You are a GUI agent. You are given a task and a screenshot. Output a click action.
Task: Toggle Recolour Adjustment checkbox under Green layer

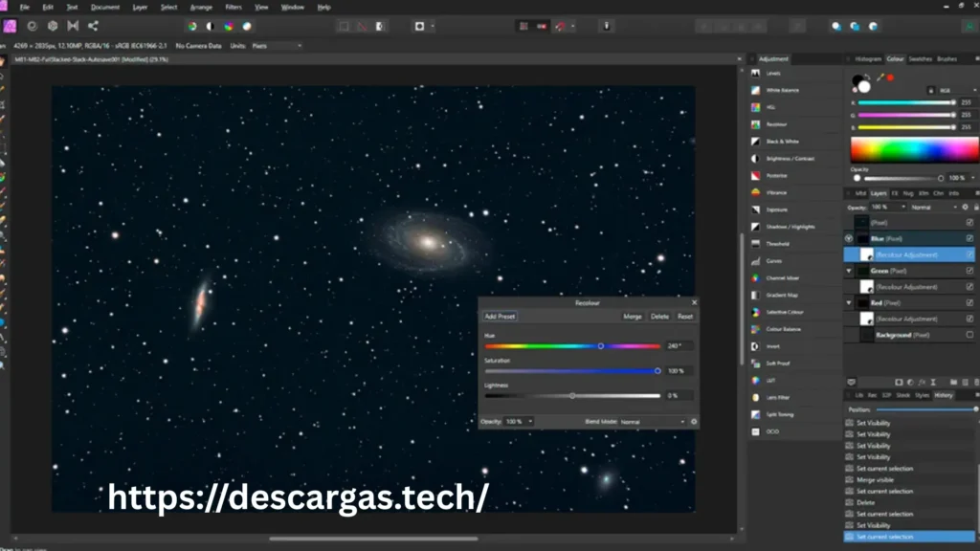969,287
